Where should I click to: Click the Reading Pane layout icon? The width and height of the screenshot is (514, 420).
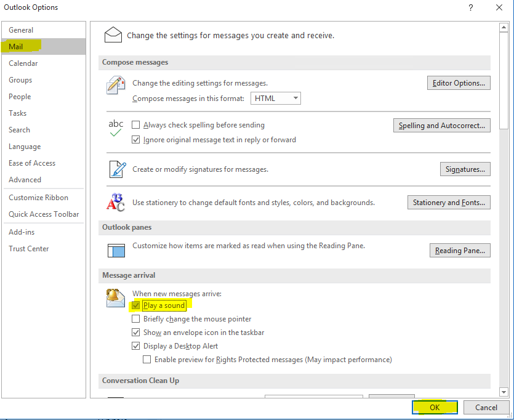coord(116,251)
